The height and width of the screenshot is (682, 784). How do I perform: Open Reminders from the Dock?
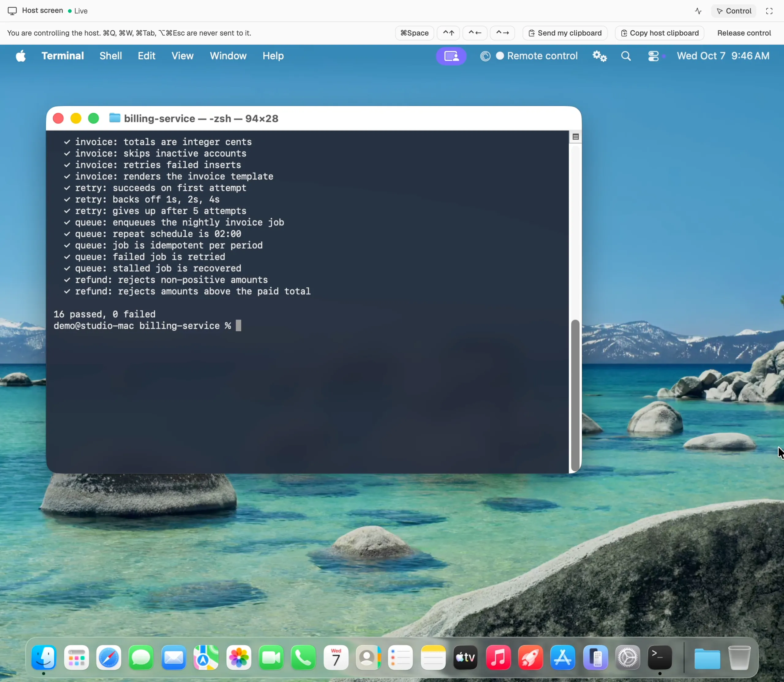(x=401, y=657)
